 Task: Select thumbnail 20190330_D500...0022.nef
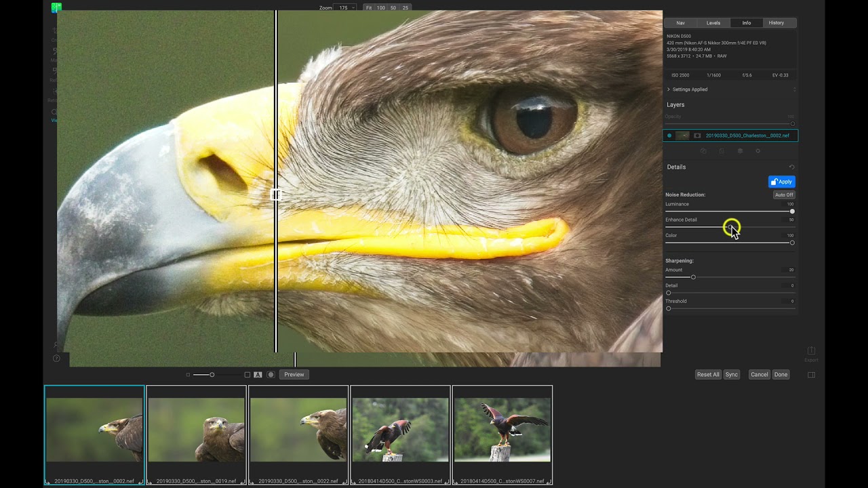click(x=298, y=435)
